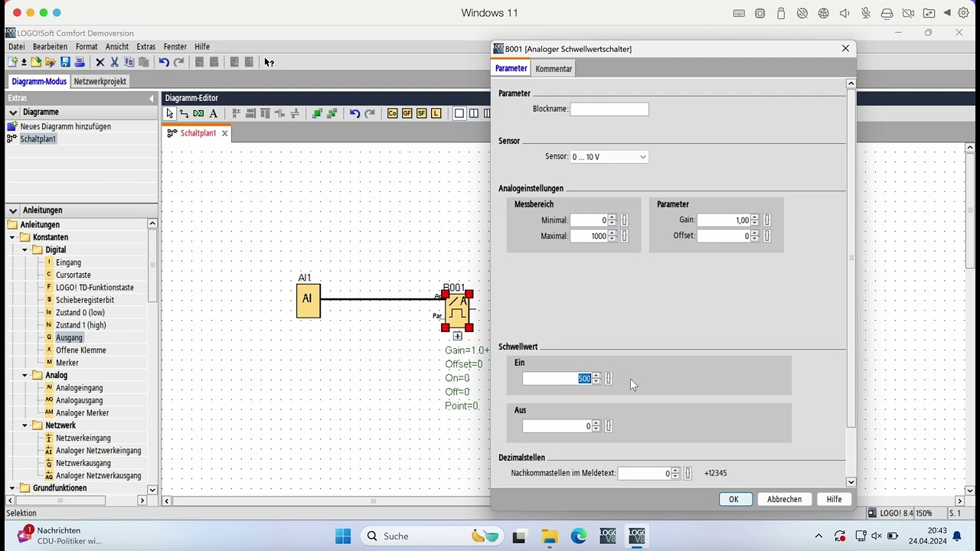Click the Aus threshold value field
The image size is (980, 551).
[x=557, y=426]
